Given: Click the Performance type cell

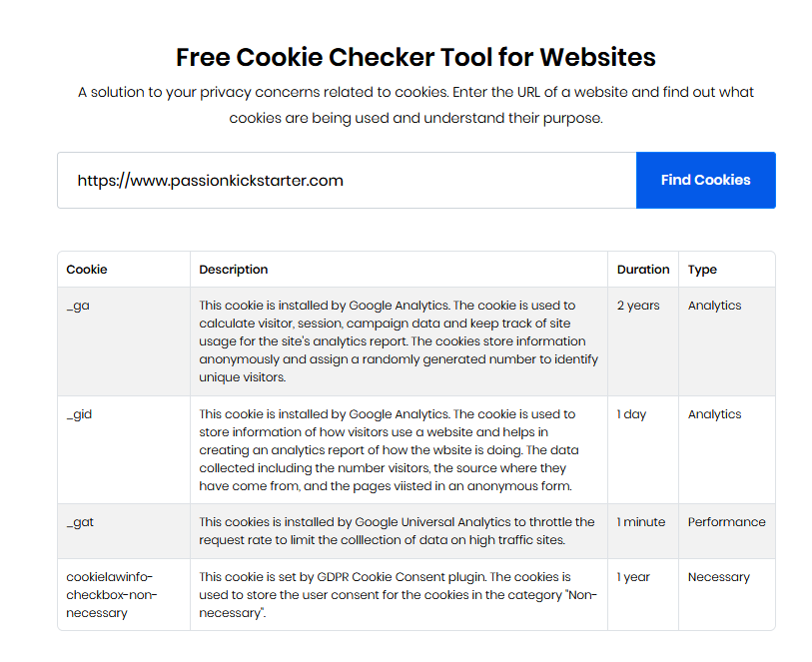Looking at the screenshot, I should [727, 531].
